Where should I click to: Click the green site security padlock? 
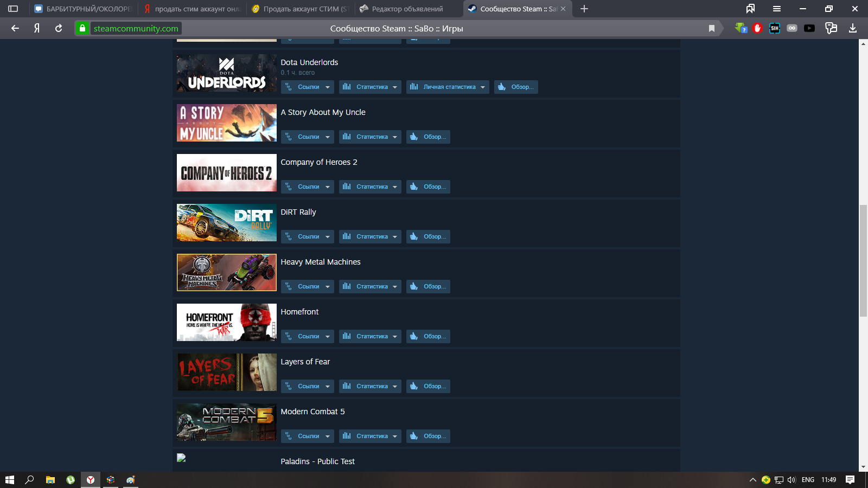[x=82, y=28]
